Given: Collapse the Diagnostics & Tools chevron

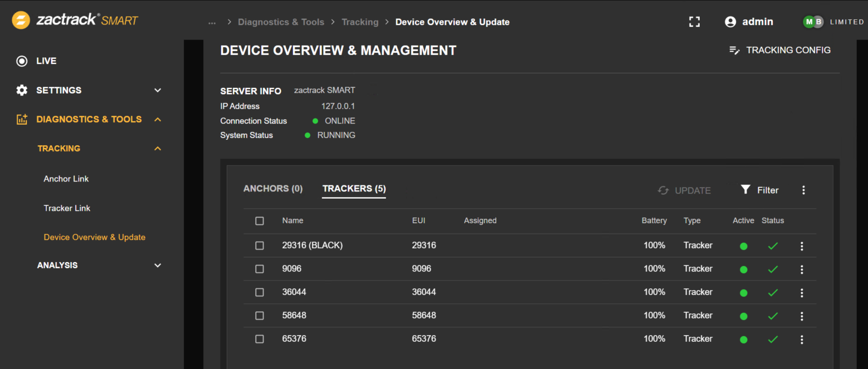Looking at the screenshot, I should (158, 119).
